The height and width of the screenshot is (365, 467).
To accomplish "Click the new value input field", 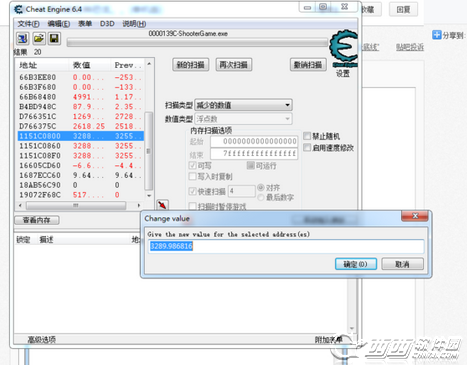I will 286,246.
